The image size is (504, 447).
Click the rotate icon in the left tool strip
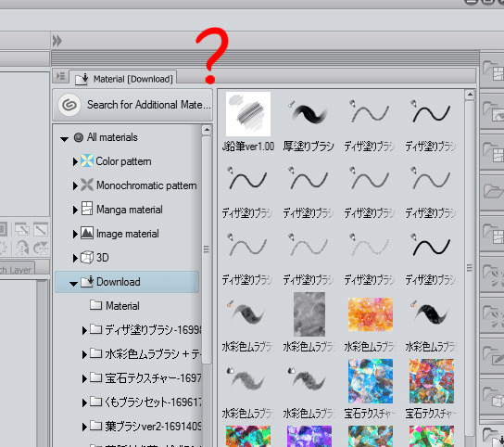coord(22,249)
